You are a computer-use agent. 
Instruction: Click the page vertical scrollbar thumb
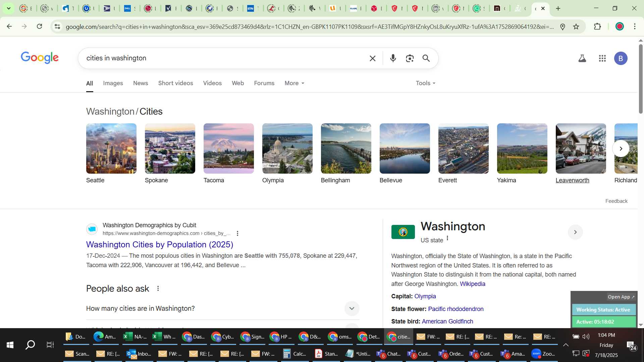coord(641,79)
